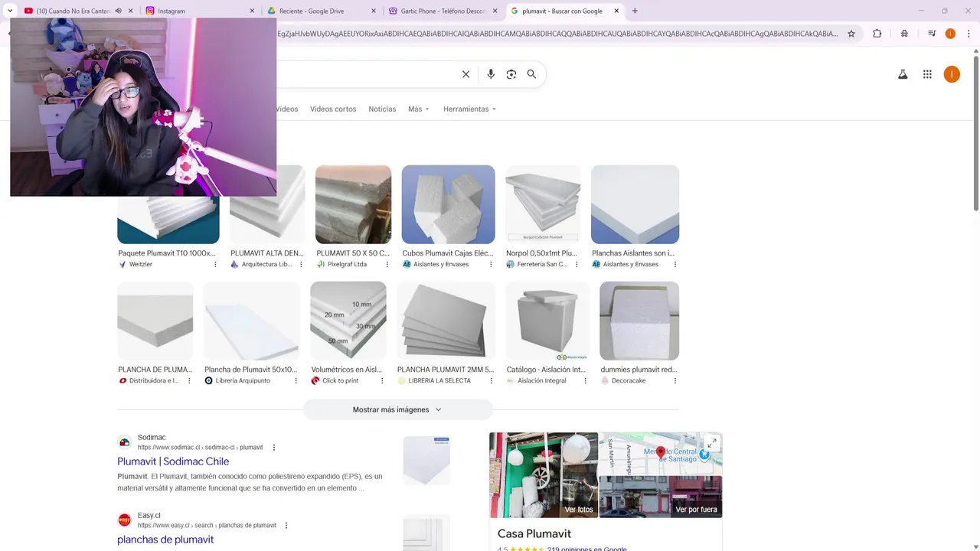Open the Casa Plumavit title
The height and width of the screenshot is (551, 980).
click(534, 533)
